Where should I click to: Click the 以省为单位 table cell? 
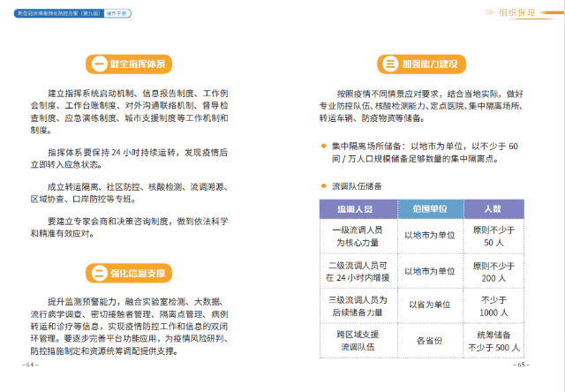pyautogui.click(x=430, y=304)
